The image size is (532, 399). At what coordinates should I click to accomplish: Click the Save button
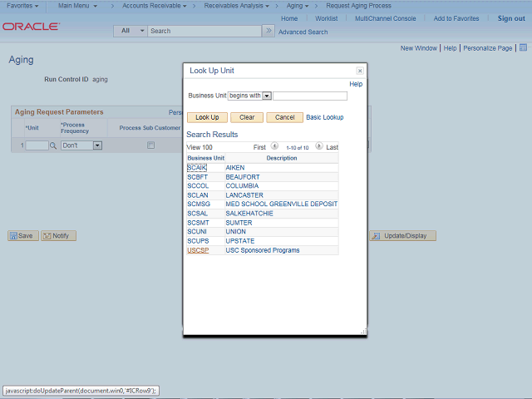(23, 236)
